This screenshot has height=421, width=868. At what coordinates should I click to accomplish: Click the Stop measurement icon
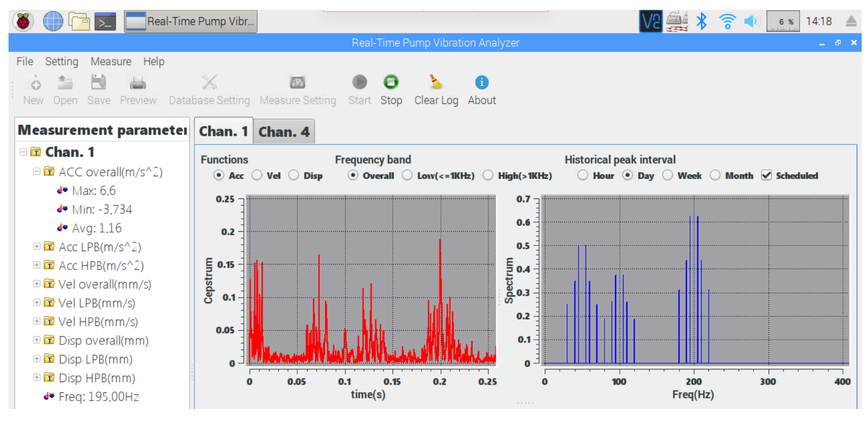391,82
